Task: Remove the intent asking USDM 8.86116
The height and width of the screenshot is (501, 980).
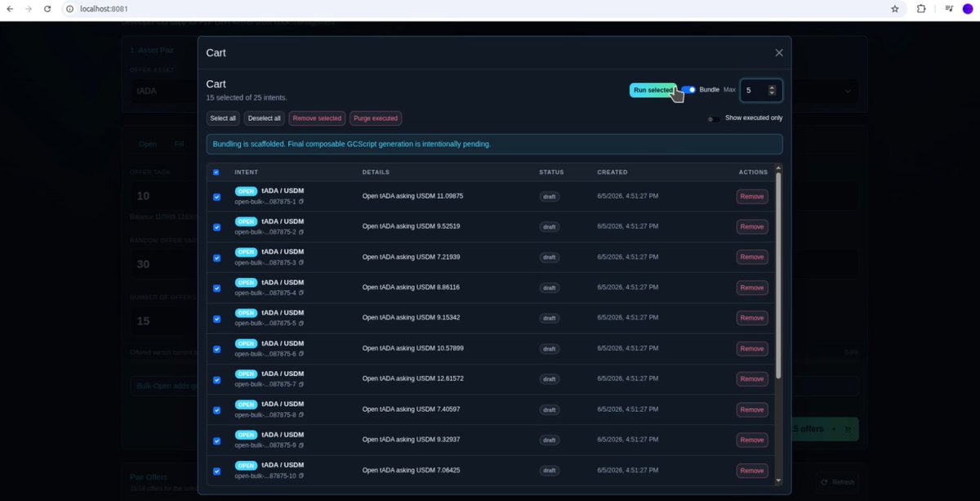Action: [752, 288]
